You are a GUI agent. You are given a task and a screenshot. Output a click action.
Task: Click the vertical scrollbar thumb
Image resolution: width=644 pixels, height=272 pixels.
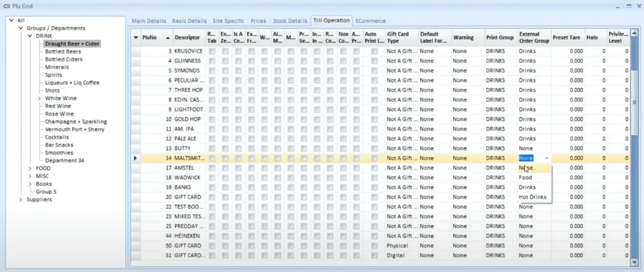(634, 102)
